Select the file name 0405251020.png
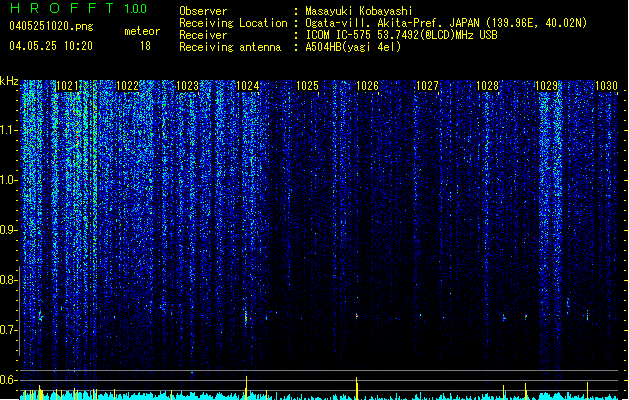Image resolution: width=629 pixels, height=400 pixels. click(51, 26)
